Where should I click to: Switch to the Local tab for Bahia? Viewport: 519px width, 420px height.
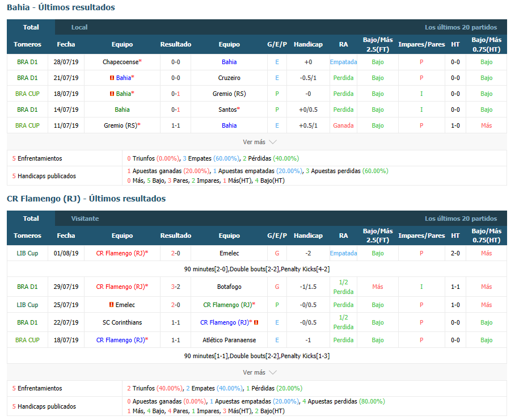coord(79,27)
